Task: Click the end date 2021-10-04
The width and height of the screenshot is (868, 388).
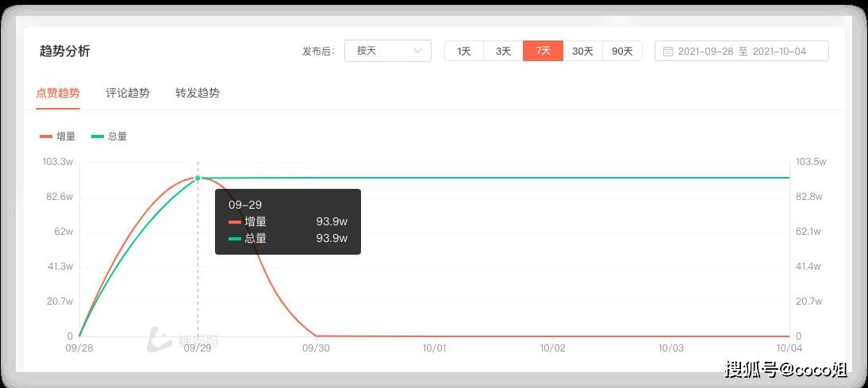Action: pyautogui.click(x=779, y=52)
